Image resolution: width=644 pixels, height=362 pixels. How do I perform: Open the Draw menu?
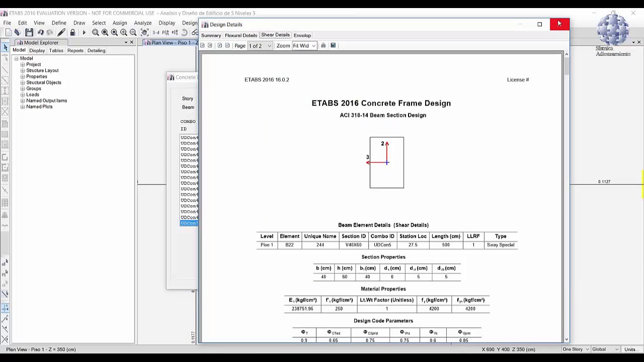(x=79, y=23)
